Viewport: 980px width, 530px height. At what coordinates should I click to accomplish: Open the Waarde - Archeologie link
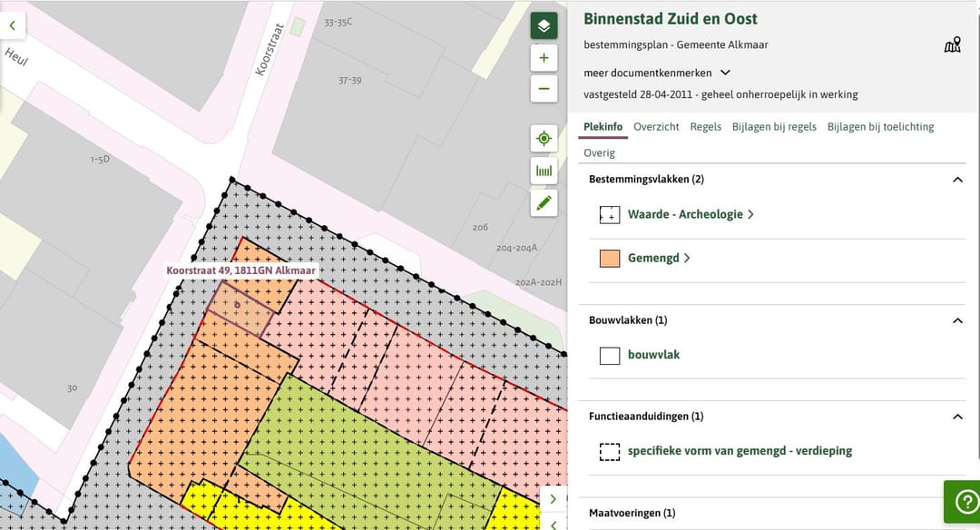[690, 215]
